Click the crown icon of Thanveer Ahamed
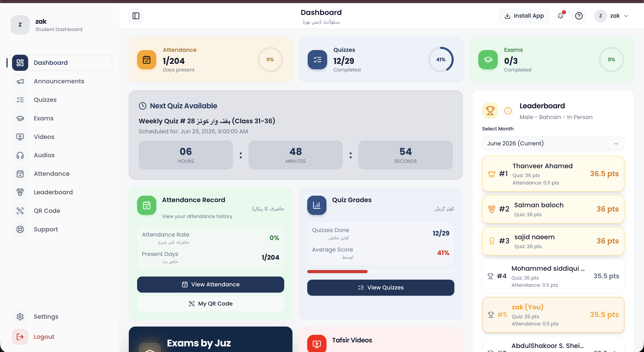 point(491,174)
